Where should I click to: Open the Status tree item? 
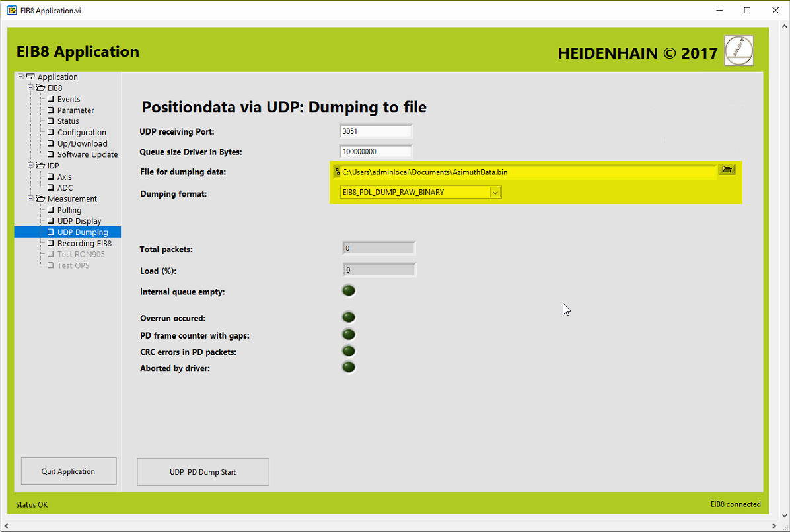tap(68, 121)
